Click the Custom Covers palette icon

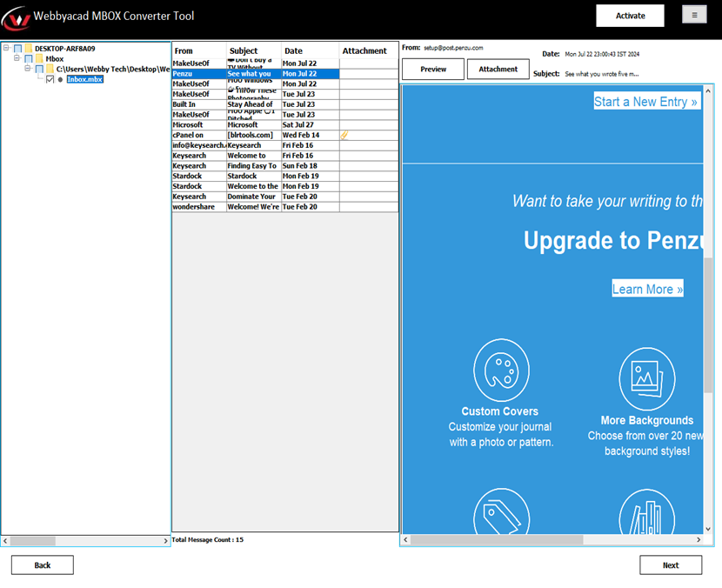[x=501, y=371]
